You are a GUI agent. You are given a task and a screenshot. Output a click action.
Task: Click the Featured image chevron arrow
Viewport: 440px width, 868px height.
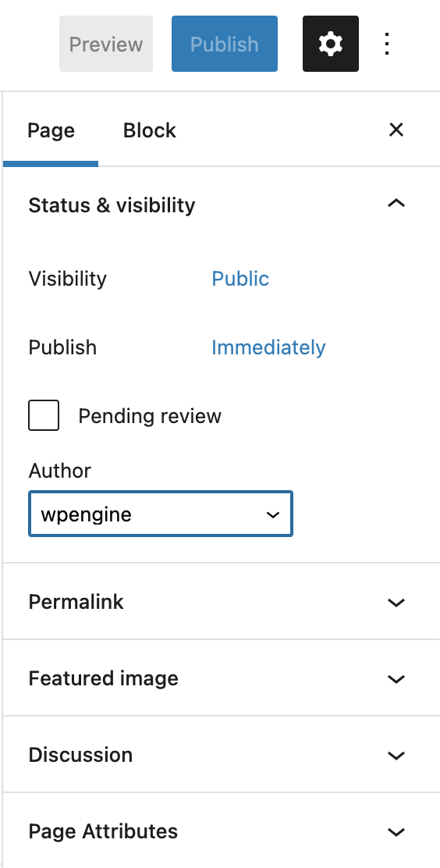click(x=396, y=678)
